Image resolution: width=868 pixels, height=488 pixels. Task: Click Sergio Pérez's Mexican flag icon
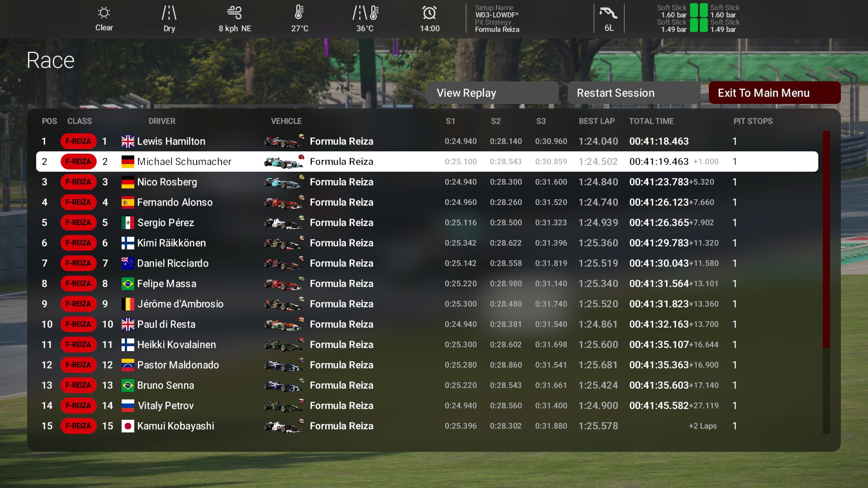[128, 223]
